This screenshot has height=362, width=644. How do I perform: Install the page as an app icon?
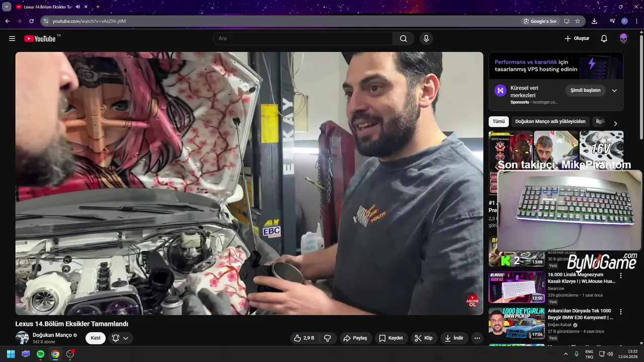567,21
